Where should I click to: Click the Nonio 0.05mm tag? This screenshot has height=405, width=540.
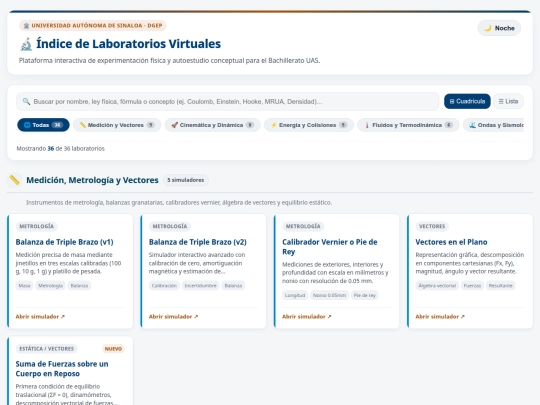coord(330,295)
